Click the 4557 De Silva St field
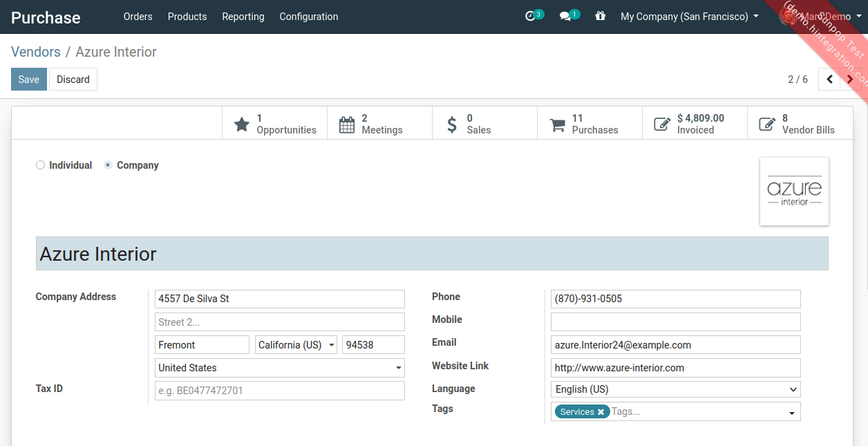Screen dimensions: 868x446 click(x=280, y=299)
